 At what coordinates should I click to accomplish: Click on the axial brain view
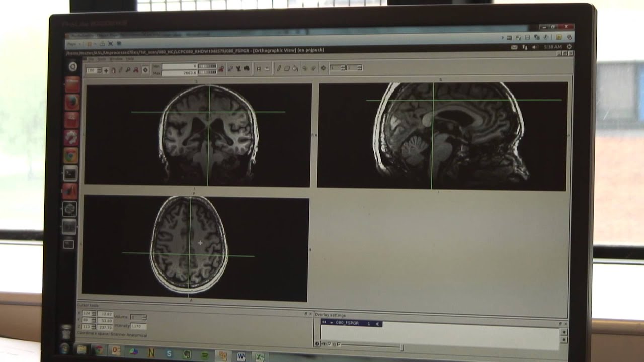(195, 248)
